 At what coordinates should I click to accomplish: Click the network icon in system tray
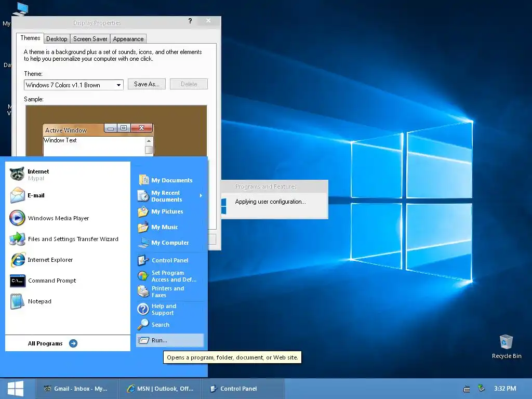click(481, 388)
